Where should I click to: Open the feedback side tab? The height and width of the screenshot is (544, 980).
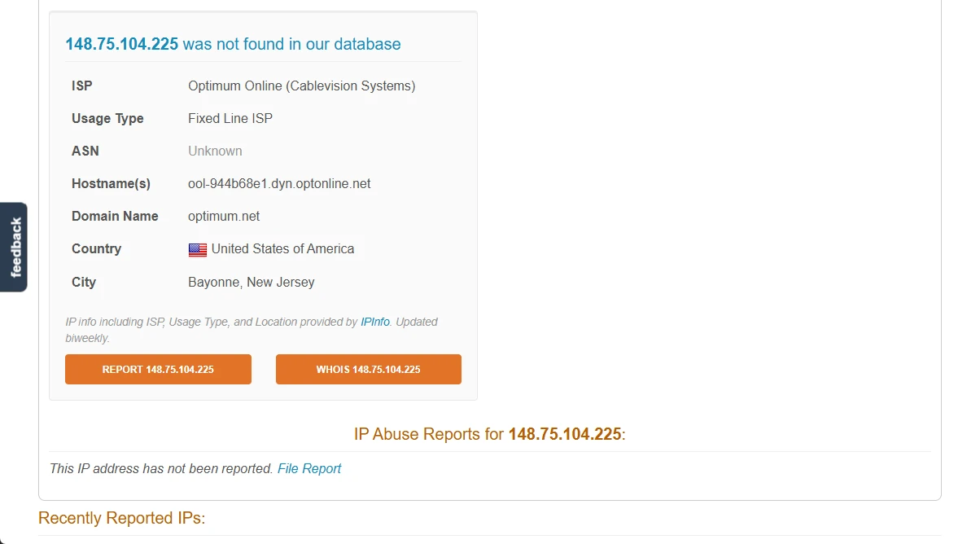tap(14, 247)
